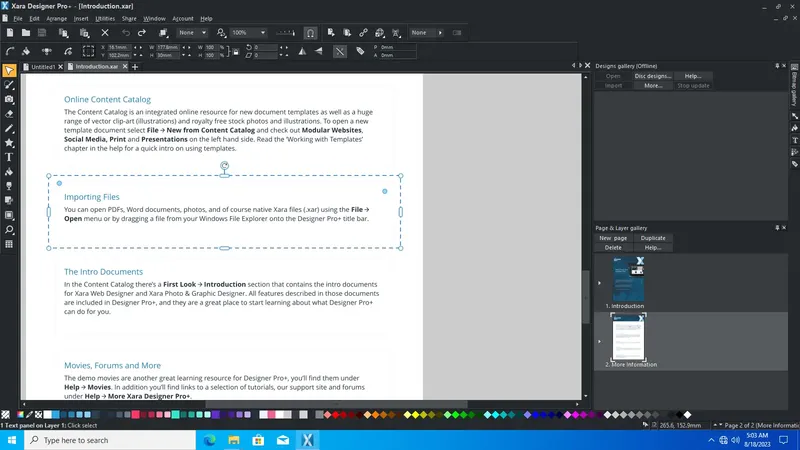Click the Open folder toolbar icon
Image resolution: width=800 pixels, height=450 pixels.
[x=26, y=33]
